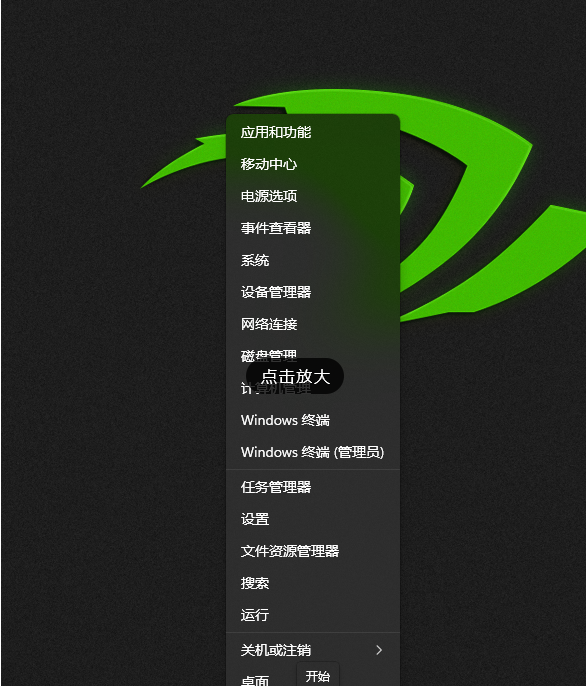
Task: Open Windows 终端 (管理员)
Action: click(313, 452)
